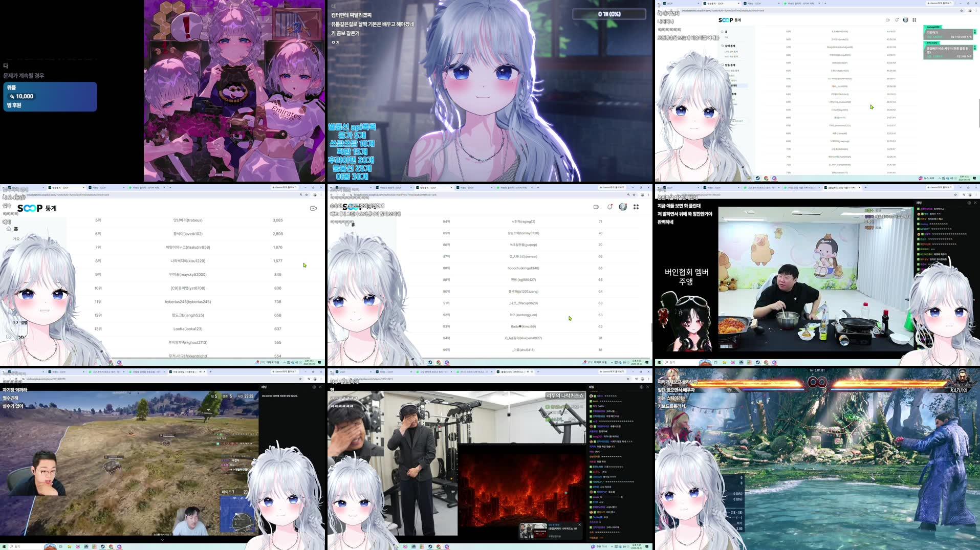Click the Gemini button in the rank 55-73 browser
Screen dimensions: 980x550
tap(941, 3)
